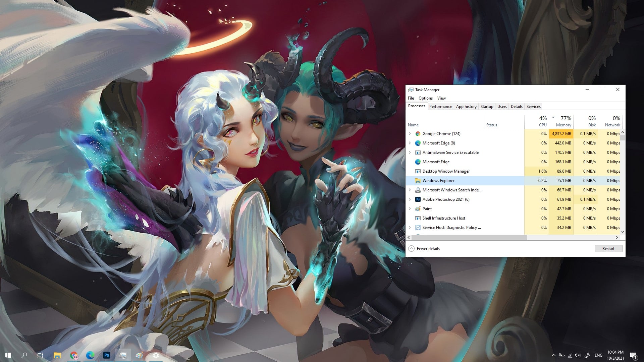
Task: Click the Google Chrome process icon
Action: [x=418, y=134]
